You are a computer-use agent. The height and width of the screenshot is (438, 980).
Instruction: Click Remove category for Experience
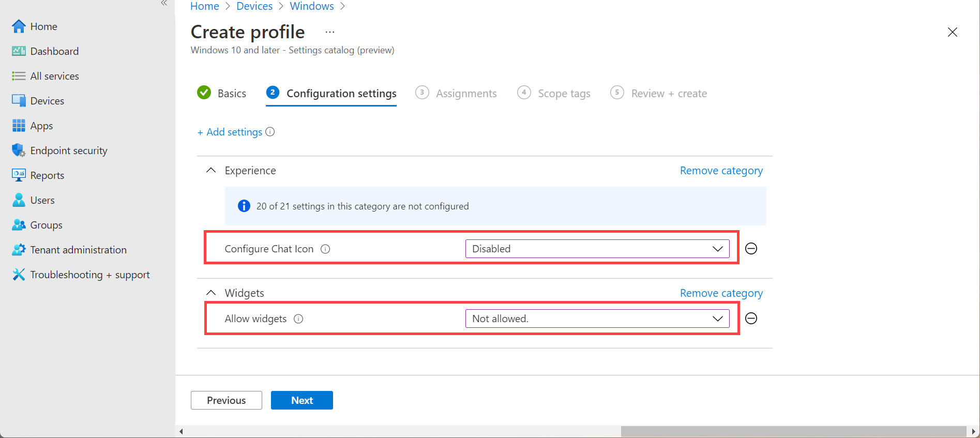pyautogui.click(x=721, y=171)
